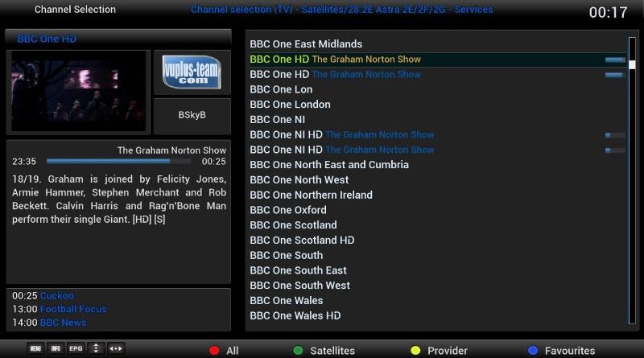Screen dimensions: 644x358
Task: Click the 00:25 end time
Action: click(213, 162)
